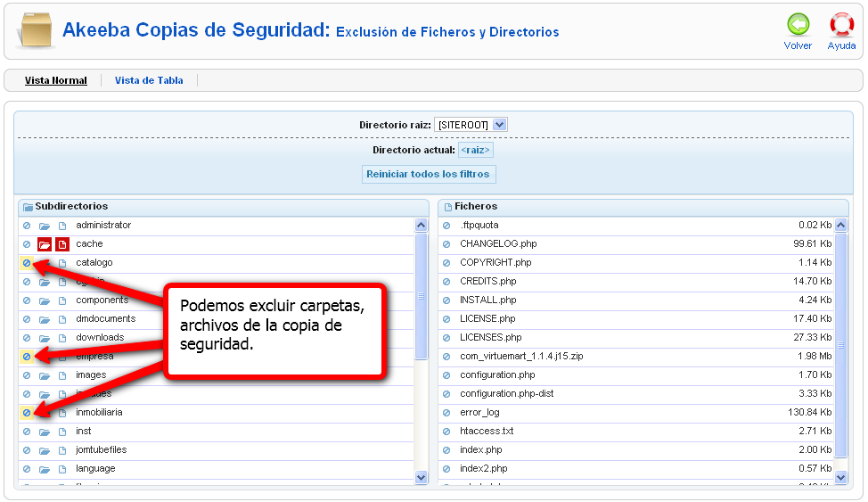
Task: Switch to Vista Normal tab
Action: pyautogui.click(x=56, y=80)
